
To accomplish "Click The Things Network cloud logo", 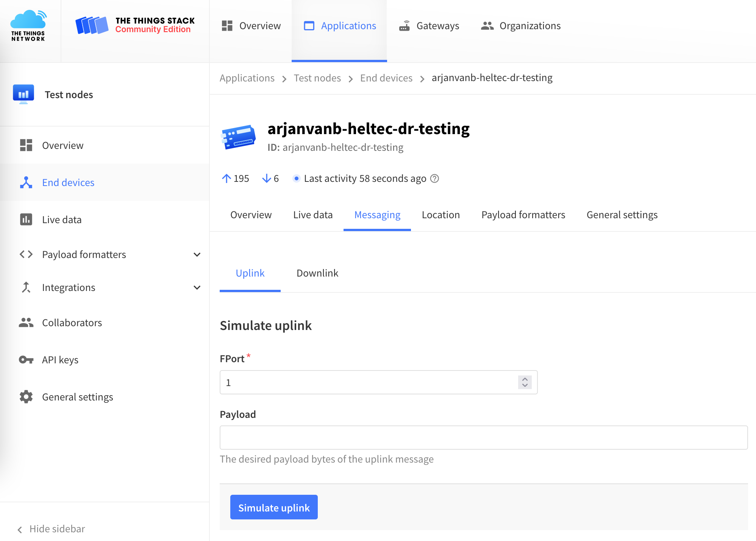I will [28, 26].
